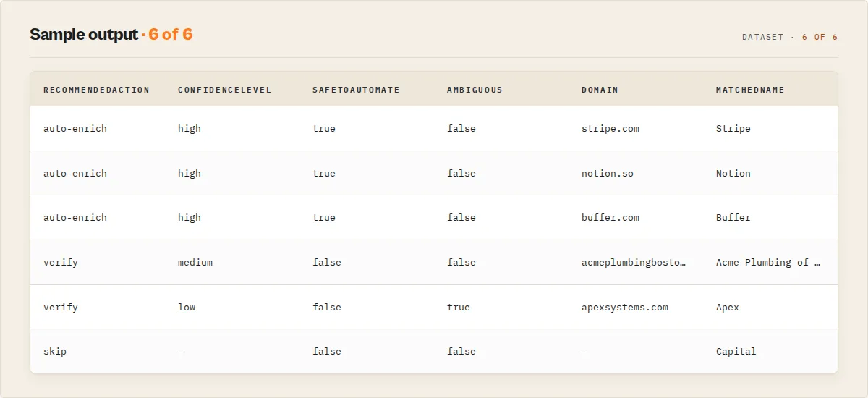Click the 'DATASET · 6 OF 6' label

(790, 37)
